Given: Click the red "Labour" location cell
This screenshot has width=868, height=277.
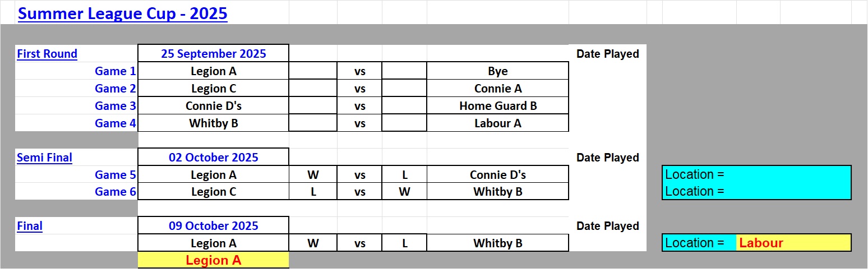Looking at the screenshot, I should pyautogui.click(x=793, y=243).
